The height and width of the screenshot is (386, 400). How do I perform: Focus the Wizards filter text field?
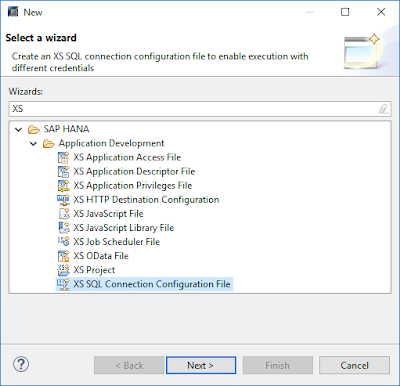tap(200, 109)
